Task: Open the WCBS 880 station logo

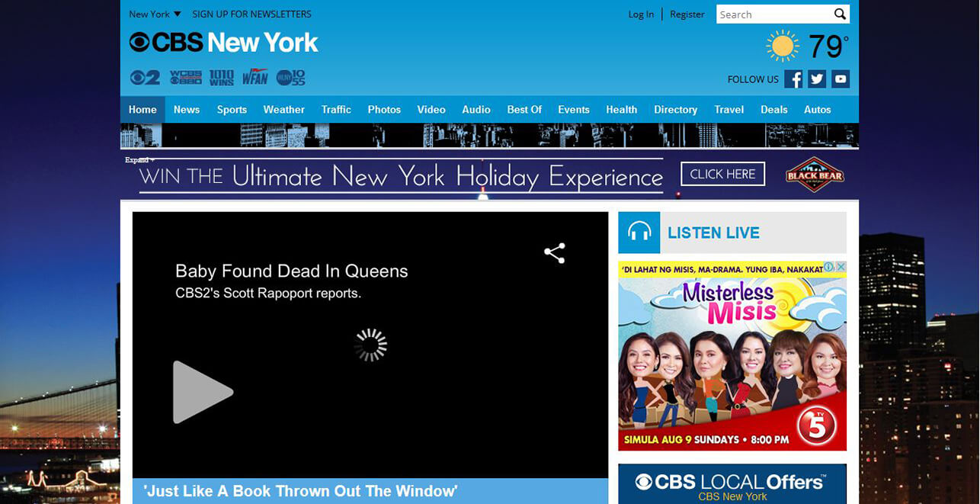Action: click(x=186, y=78)
